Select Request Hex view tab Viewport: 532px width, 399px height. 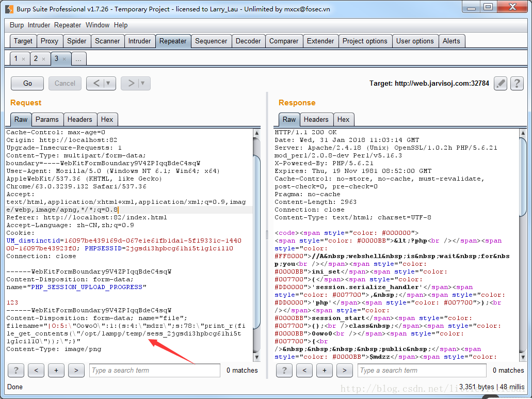pyautogui.click(x=107, y=119)
